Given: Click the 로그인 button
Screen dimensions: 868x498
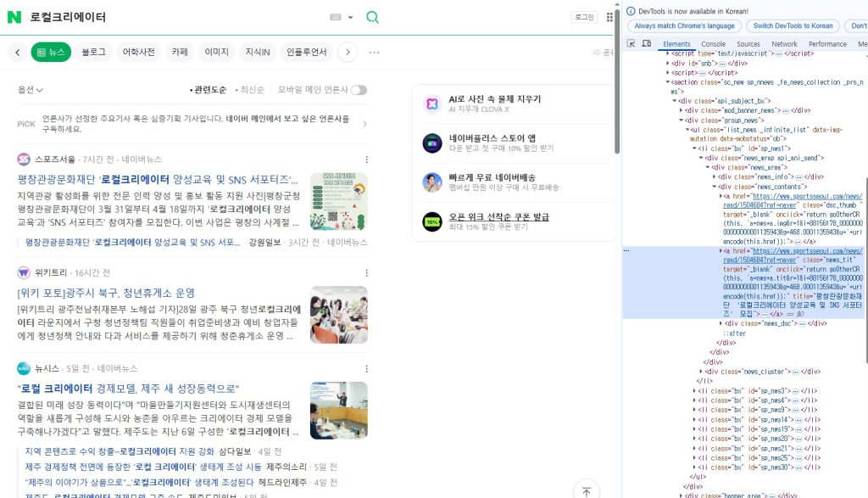Looking at the screenshot, I should click(x=584, y=17).
